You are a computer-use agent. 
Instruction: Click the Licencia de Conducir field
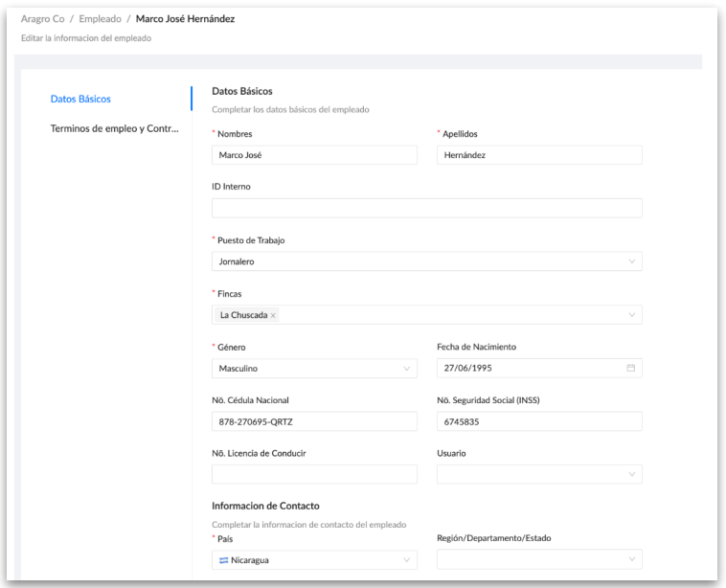tap(314, 474)
